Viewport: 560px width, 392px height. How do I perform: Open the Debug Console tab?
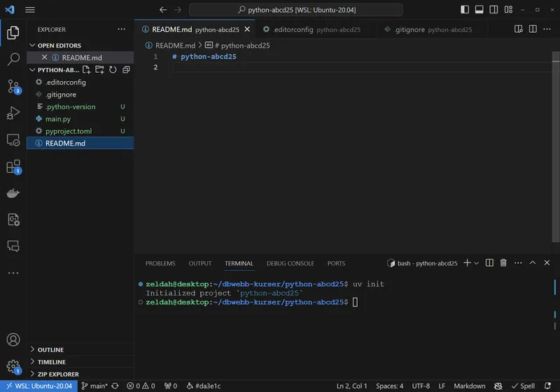[x=290, y=263]
